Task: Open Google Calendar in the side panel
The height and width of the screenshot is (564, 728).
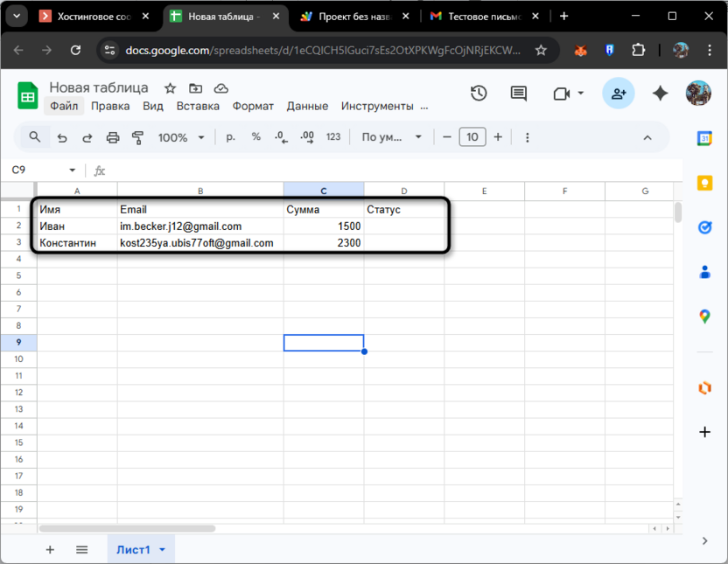Action: [705, 138]
